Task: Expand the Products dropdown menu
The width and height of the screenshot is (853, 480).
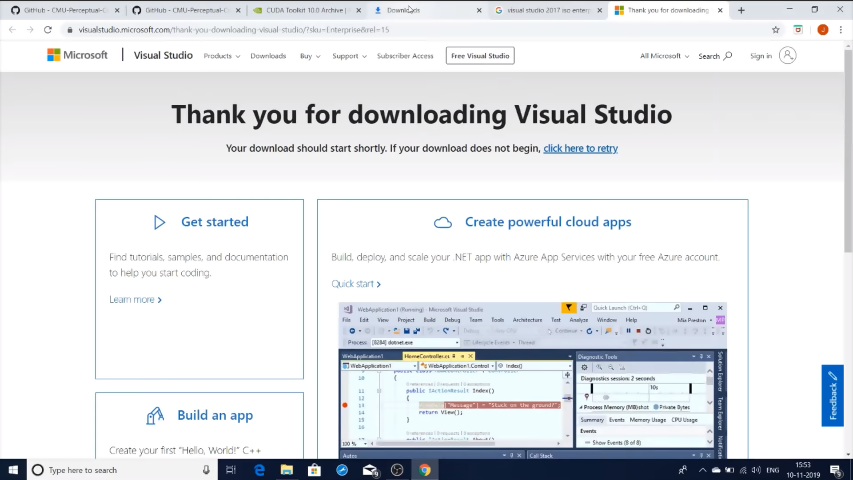Action: tap(221, 56)
